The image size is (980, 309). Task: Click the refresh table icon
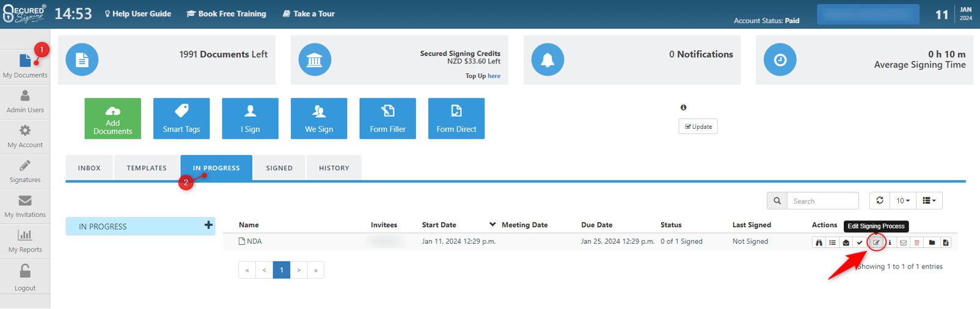(880, 200)
